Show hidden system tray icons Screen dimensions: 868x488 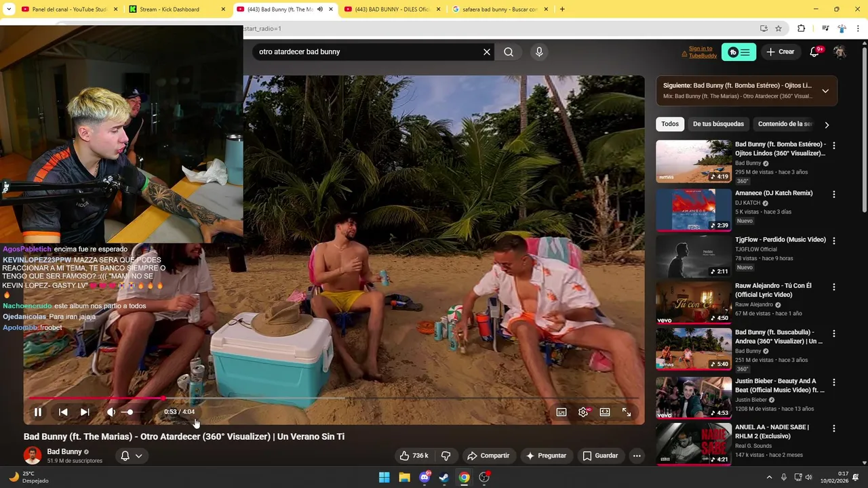(769, 477)
